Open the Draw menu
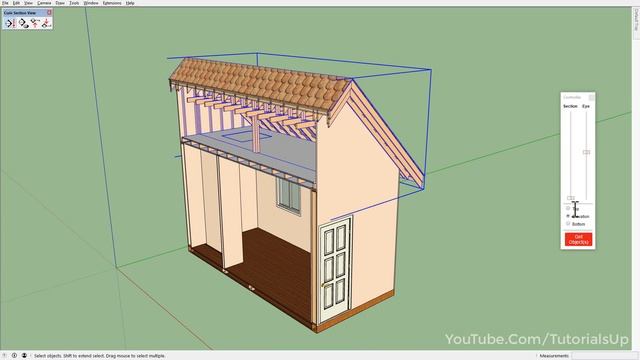The height and width of the screenshot is (360, 640). point(60,3)
